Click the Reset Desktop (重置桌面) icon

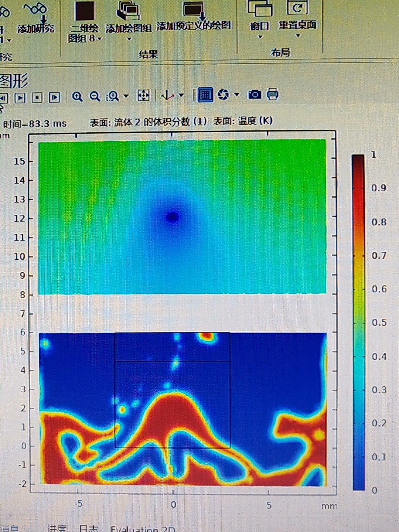tap(297, 7)
